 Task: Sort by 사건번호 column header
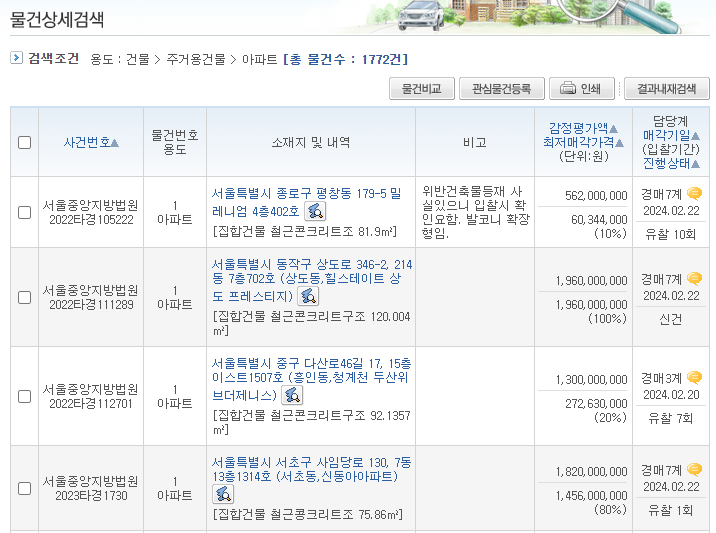click(x=91, y=142)
